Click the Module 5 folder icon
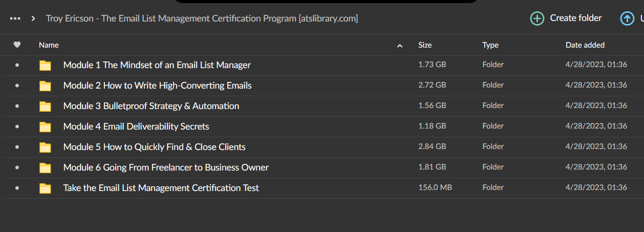Viewport: 644px width, 232px height. click(46, 147)
